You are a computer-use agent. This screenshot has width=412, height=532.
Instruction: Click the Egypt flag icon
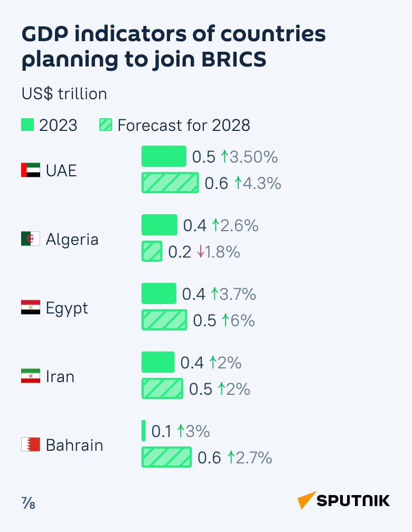[x=30, y=308]
